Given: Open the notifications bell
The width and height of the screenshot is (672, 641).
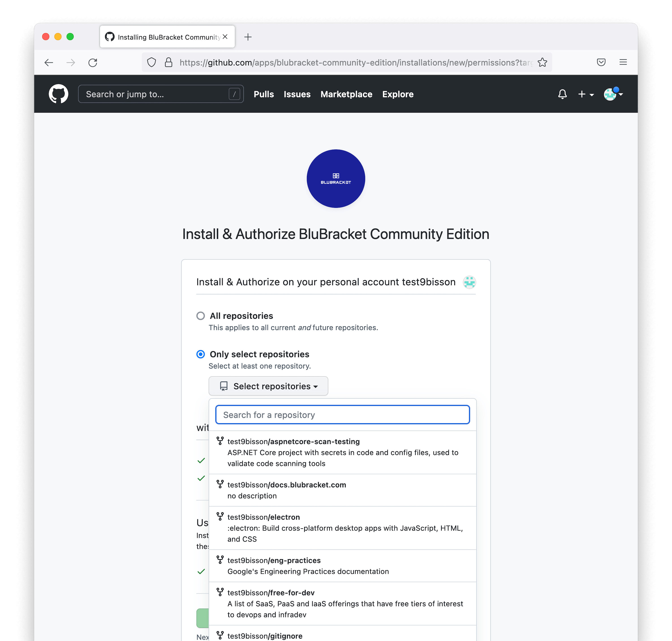Looking at the screenshot, I should coord(562,94).
